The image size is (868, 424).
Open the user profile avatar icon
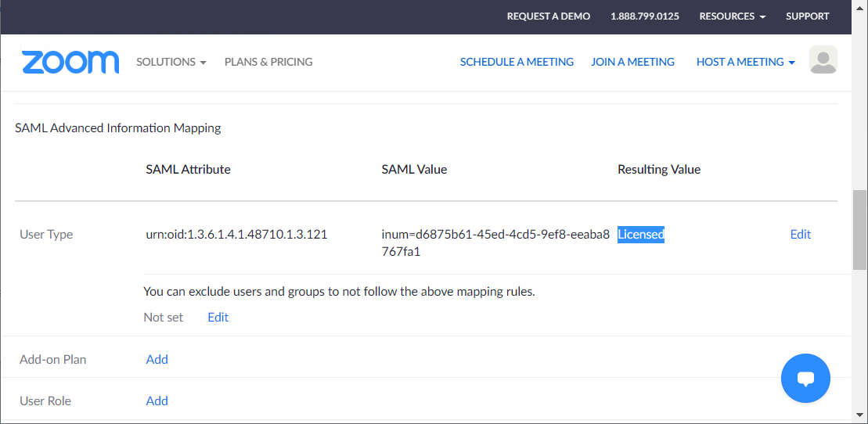823,59
